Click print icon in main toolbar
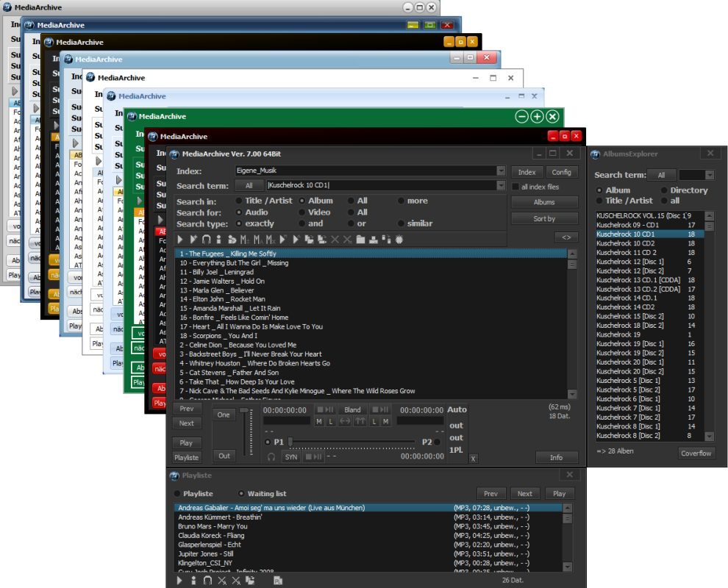728x588 pixels. pos(374,240)
